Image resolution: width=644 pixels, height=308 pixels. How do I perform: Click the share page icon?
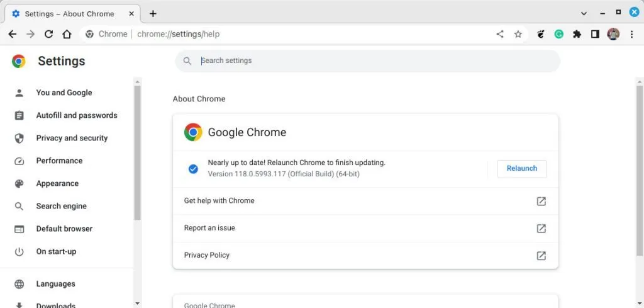point(500,34)
